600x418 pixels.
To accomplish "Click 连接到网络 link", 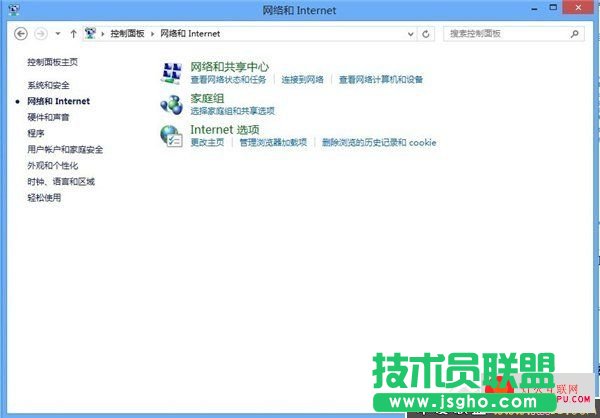I will coord(303,80).
